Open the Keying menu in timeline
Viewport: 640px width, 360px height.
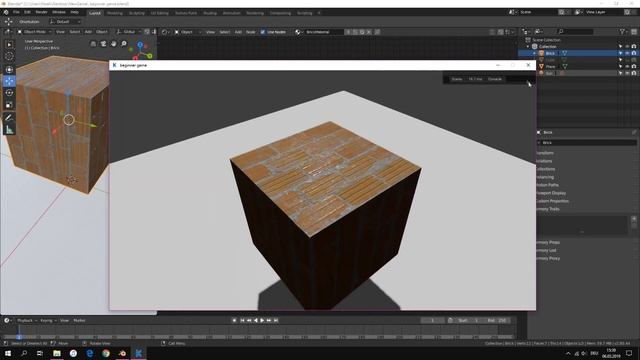click(48, 320)
